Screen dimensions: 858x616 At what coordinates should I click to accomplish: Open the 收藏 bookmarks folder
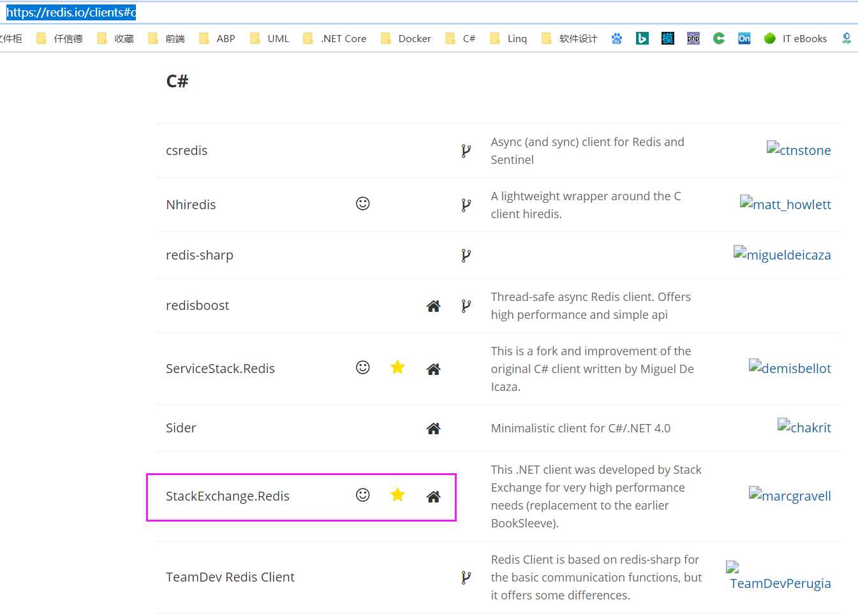[115, 38]
